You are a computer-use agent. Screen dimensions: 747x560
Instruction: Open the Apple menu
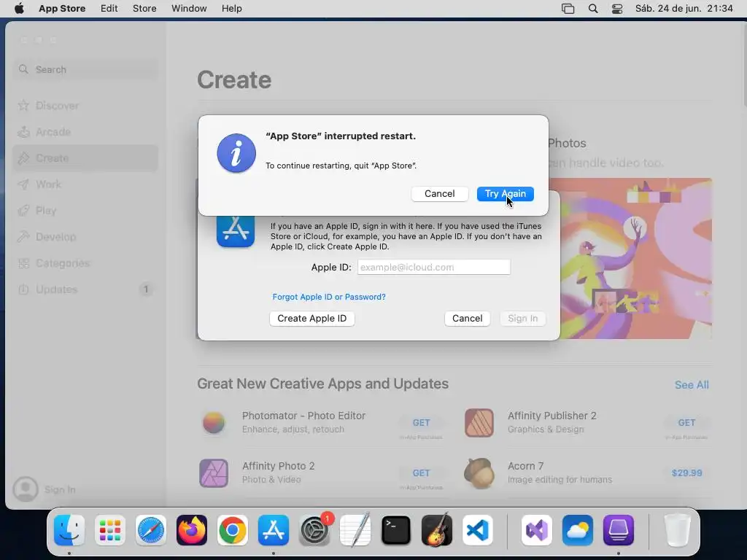(x=19, y=9)
